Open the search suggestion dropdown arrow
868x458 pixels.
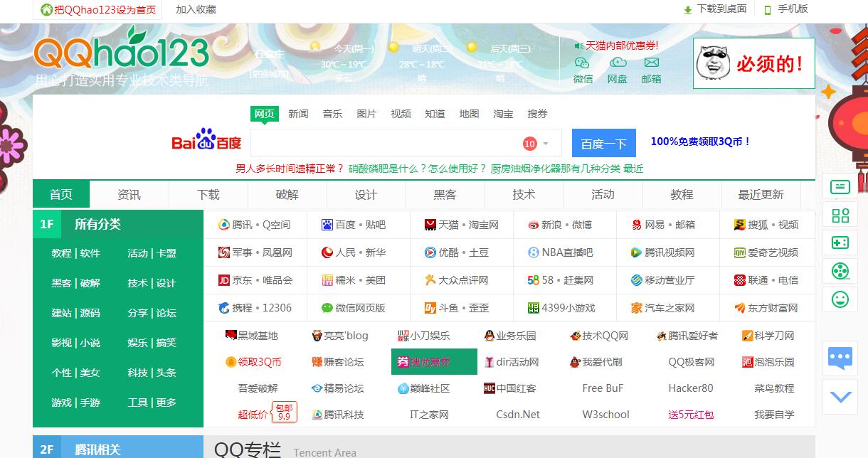pyautogui.click(x=546, y=144)
